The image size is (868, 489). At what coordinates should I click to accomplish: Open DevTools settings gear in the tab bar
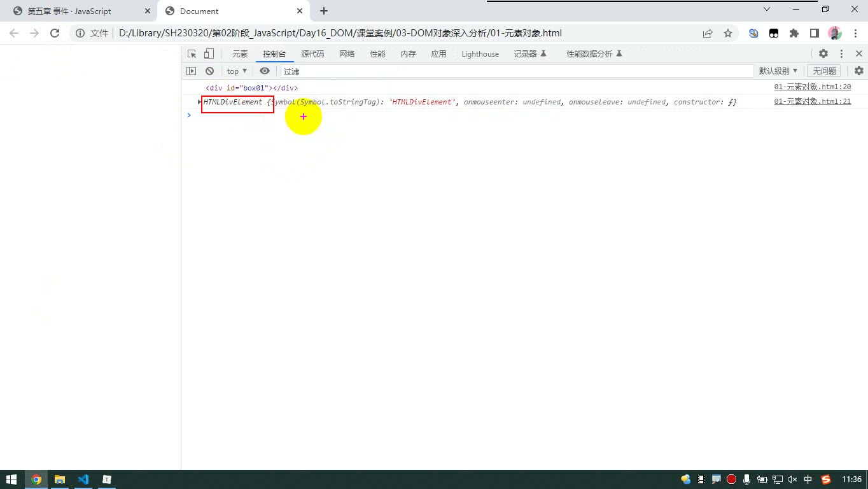tap(823, 54)
